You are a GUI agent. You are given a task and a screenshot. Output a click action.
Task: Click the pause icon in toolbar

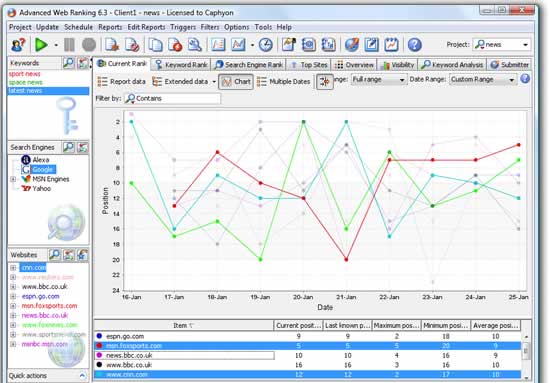pyautogui.click(x=69, y=45)
